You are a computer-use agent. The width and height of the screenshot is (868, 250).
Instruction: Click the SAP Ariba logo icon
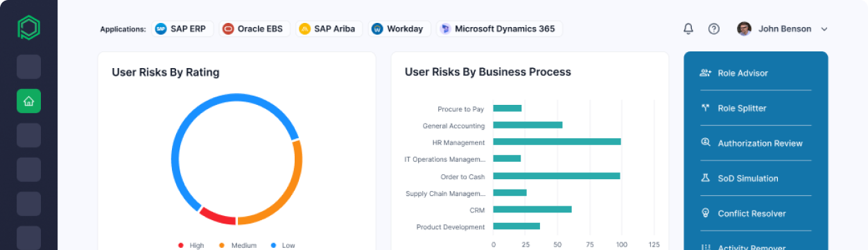tap(304, 28)
